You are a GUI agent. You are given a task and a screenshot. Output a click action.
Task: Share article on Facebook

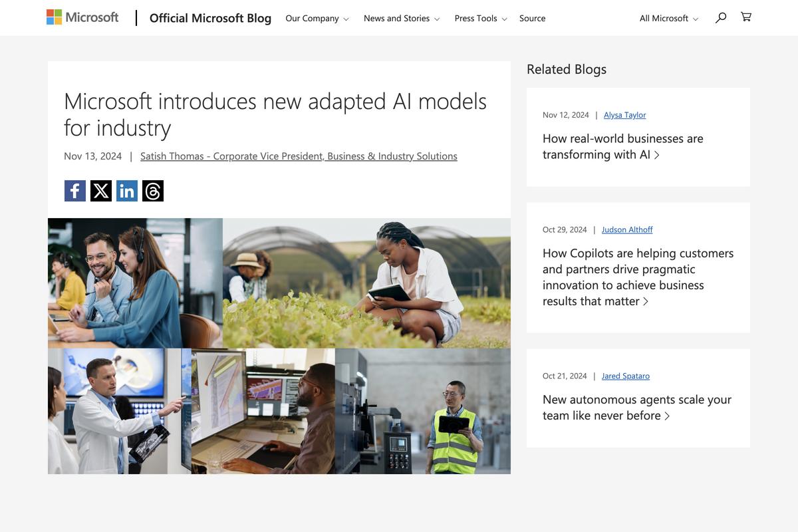75,191
